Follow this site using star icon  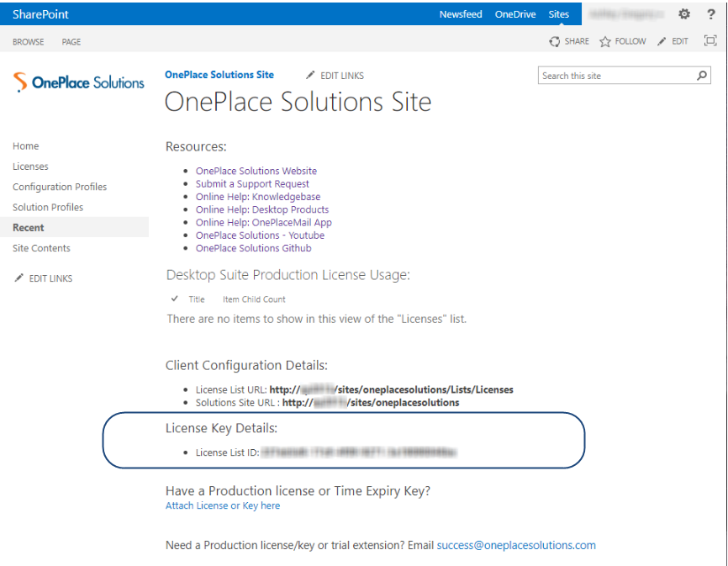click(605, 41)
